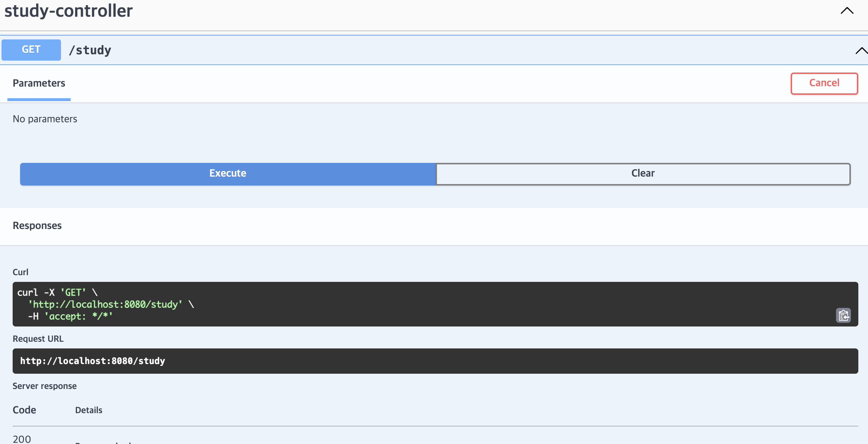The image size is (868, 444).
Task: Click the Details column header
Action: click(x=89, y=410)
